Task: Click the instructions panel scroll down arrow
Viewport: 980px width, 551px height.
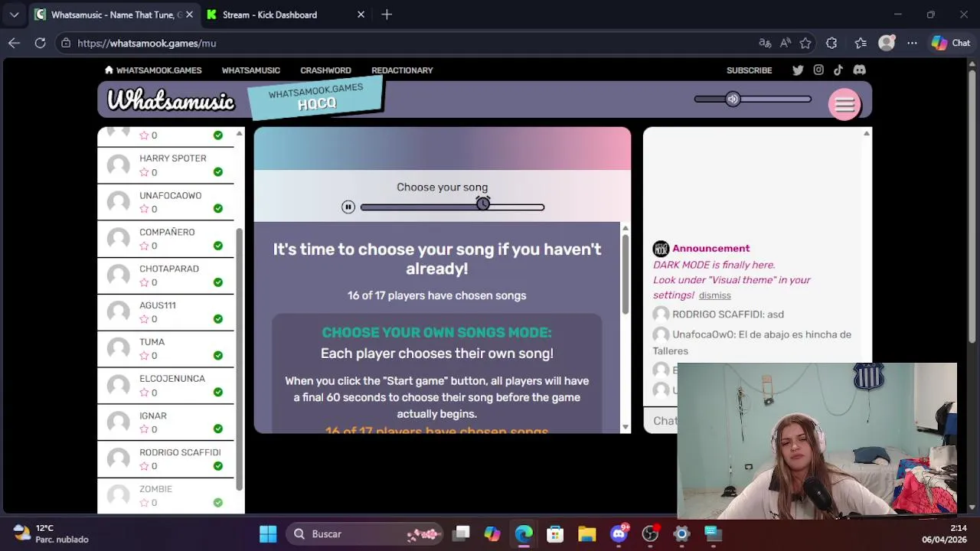Action: click(x=625, y=427)
